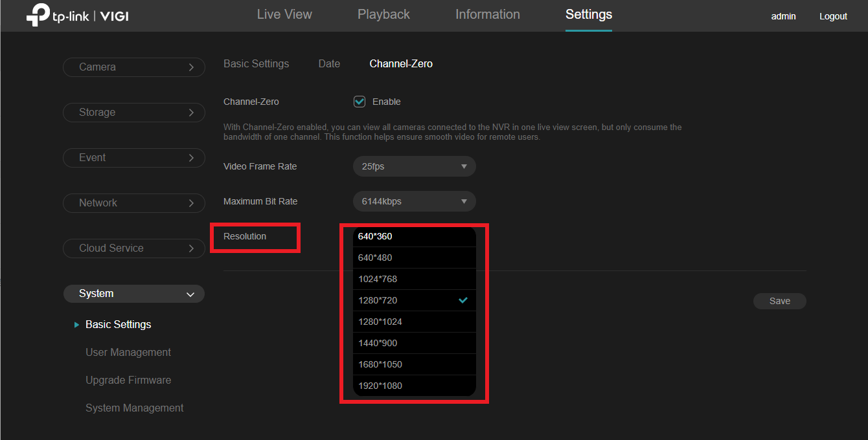
Task: Choose the checked 1280*720 resolution option
Action: tap(415, 300)
